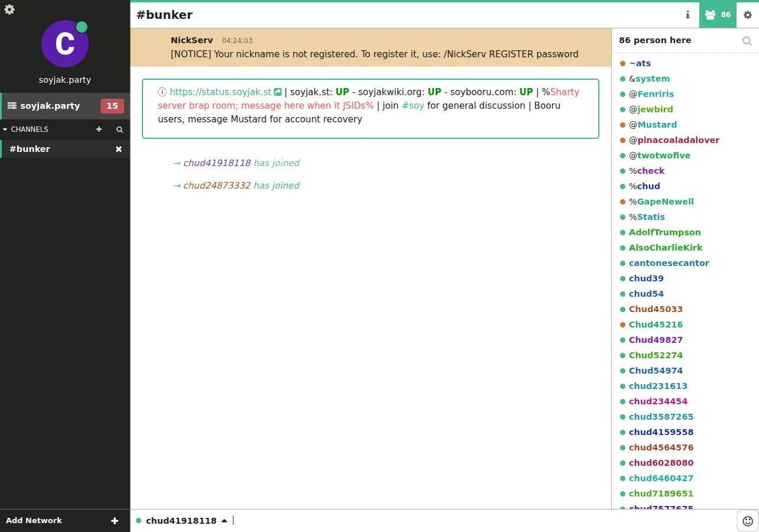
Task: Open channel settings gear in header
Action: coord(748,15)
